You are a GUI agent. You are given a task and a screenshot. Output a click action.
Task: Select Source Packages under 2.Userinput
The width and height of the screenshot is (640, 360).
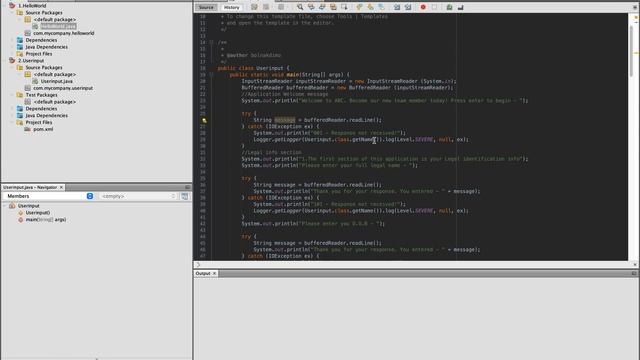(x=44, y=67)
